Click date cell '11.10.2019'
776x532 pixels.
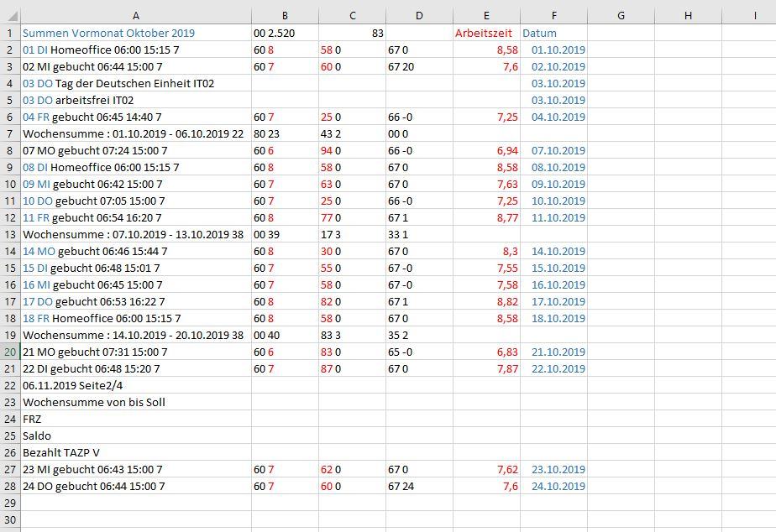[553, 217]
